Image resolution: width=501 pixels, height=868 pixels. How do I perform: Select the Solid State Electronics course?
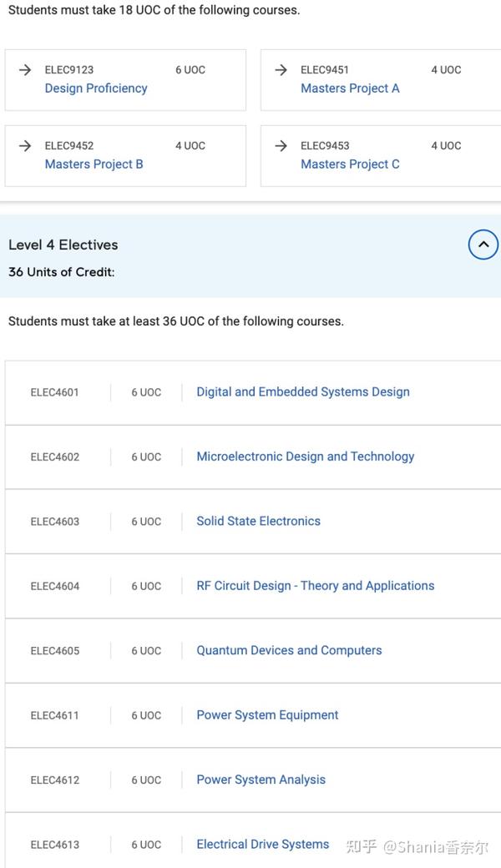click(259, 521)
